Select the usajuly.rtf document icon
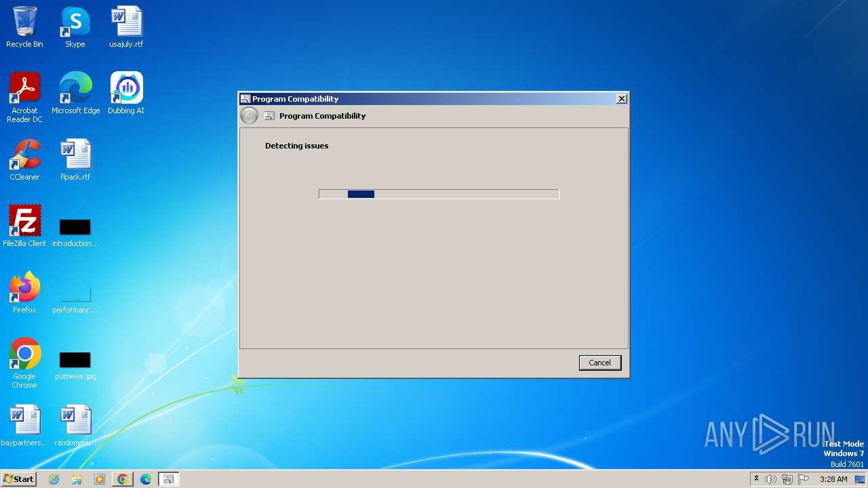This screenshot has height=488, width=868. [x=126, y=27]
